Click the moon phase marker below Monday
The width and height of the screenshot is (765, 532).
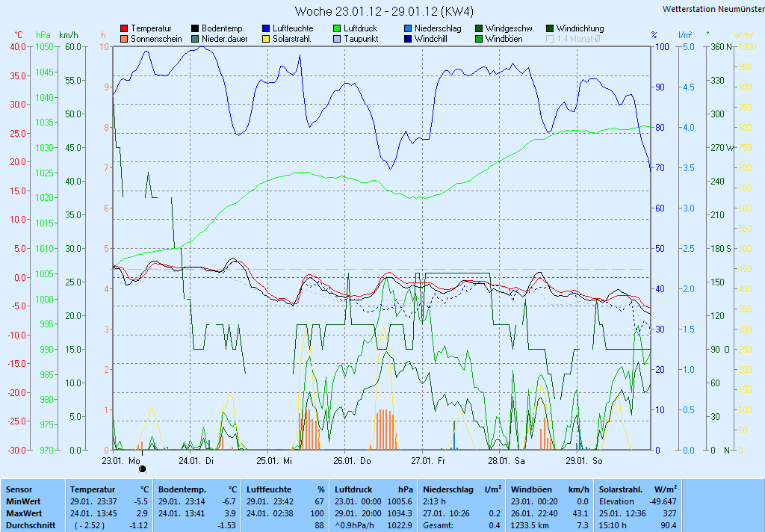pyautogui.click(x=143, y=469)
